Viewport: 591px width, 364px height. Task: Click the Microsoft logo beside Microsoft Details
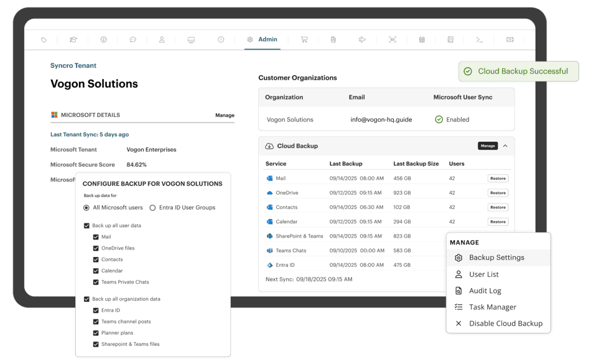(54, 115)
